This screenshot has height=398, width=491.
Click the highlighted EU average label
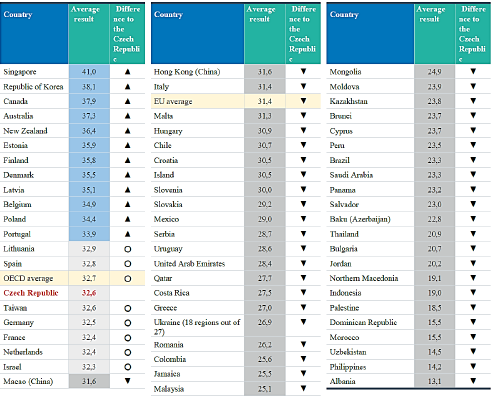(x=173, y=101)
